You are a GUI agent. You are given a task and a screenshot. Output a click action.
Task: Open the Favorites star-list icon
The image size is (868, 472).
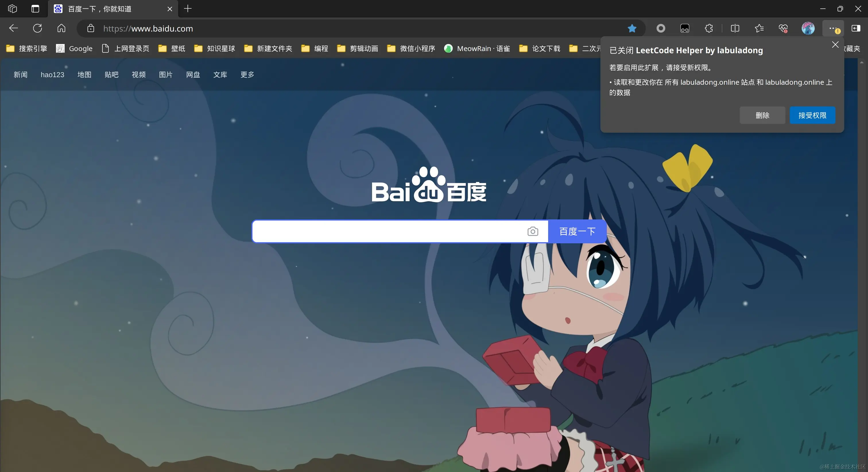pos(759,28)
